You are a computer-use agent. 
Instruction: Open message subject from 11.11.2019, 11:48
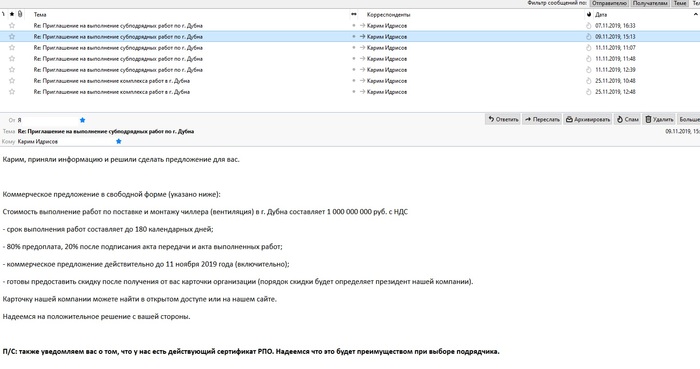[x=118, y=58]
